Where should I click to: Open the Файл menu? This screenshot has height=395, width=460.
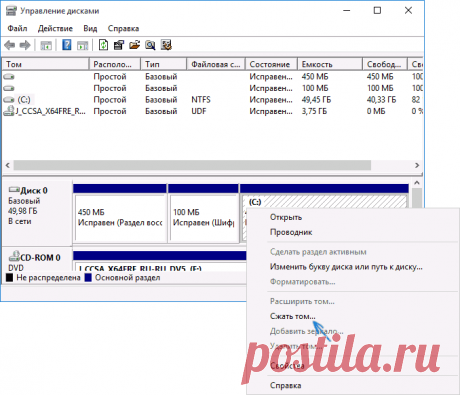pyautogui.click(x=17, y=28)
